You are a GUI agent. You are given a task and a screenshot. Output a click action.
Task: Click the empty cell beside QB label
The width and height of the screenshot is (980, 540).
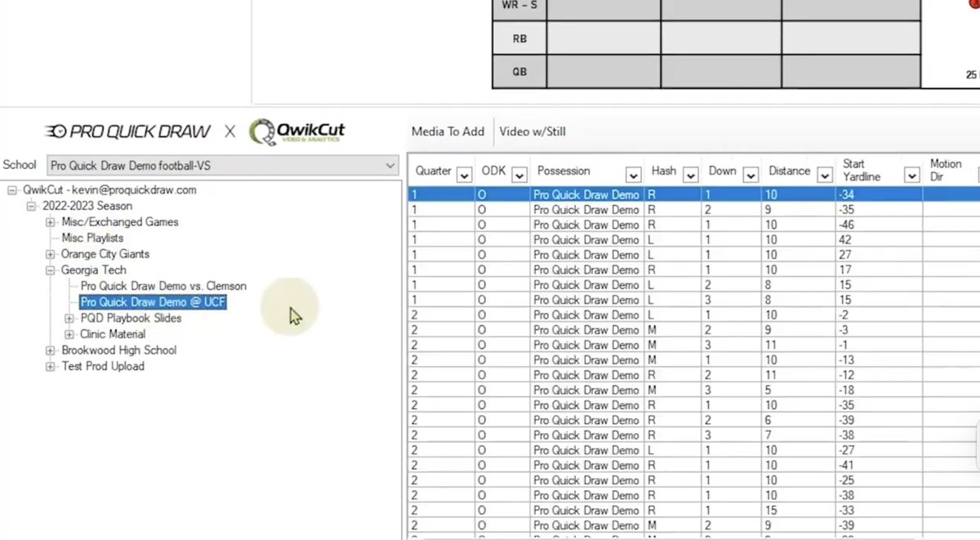[x=604, y=72]
